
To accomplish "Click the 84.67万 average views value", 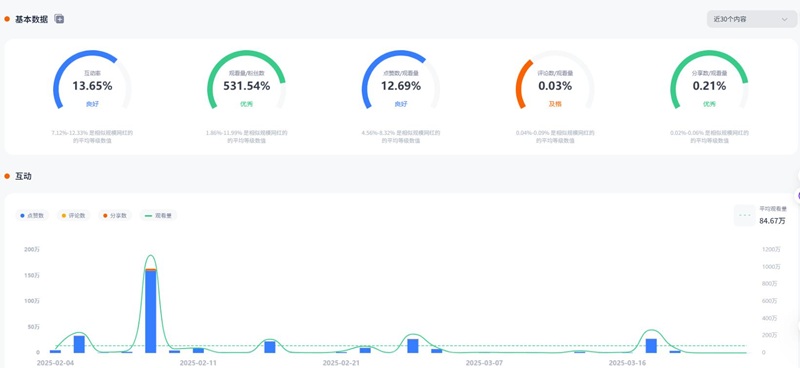I will (772, 221).
